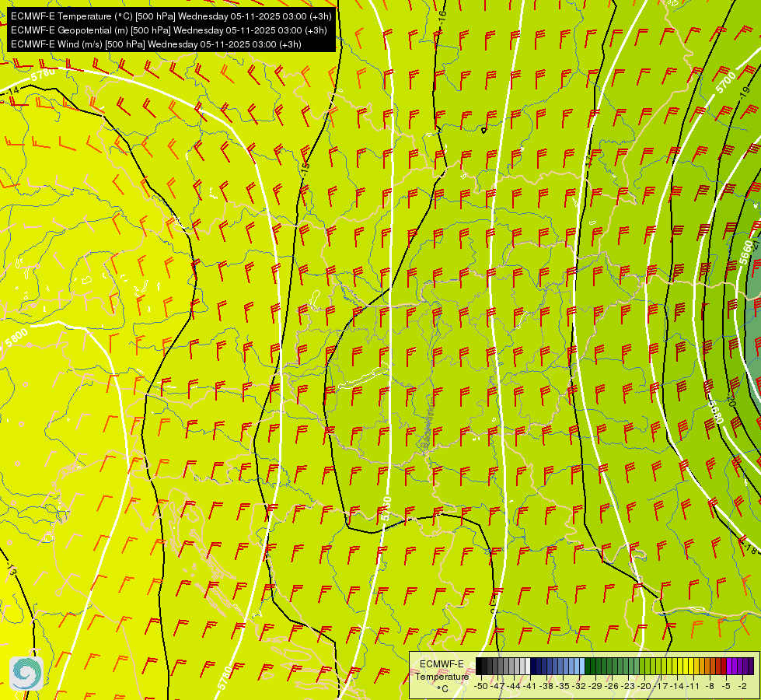
Task: Click the -50 value on the legend scale
Action: (x=481, y=686)
